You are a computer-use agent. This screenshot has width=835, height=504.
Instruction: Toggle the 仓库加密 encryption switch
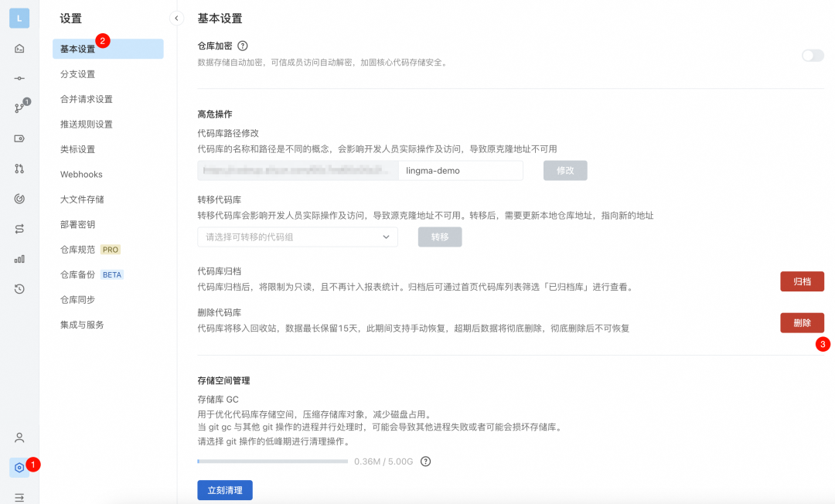click(x=813, y=56)
